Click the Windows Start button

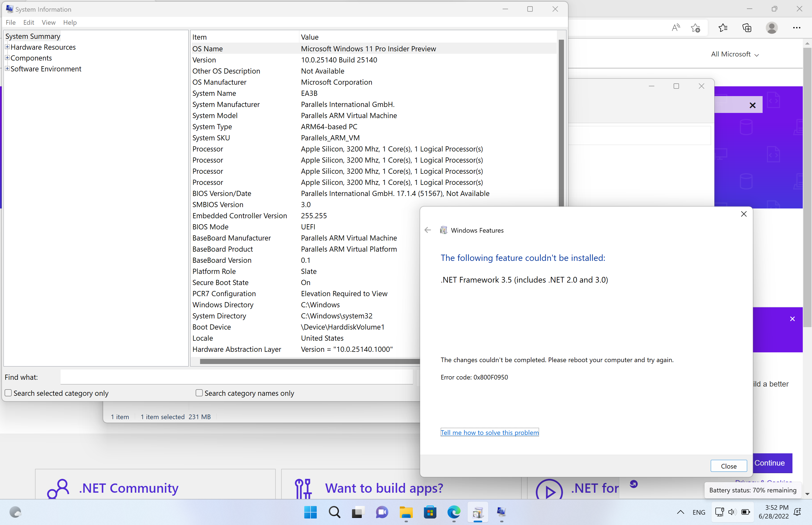[x=310, y=512]
